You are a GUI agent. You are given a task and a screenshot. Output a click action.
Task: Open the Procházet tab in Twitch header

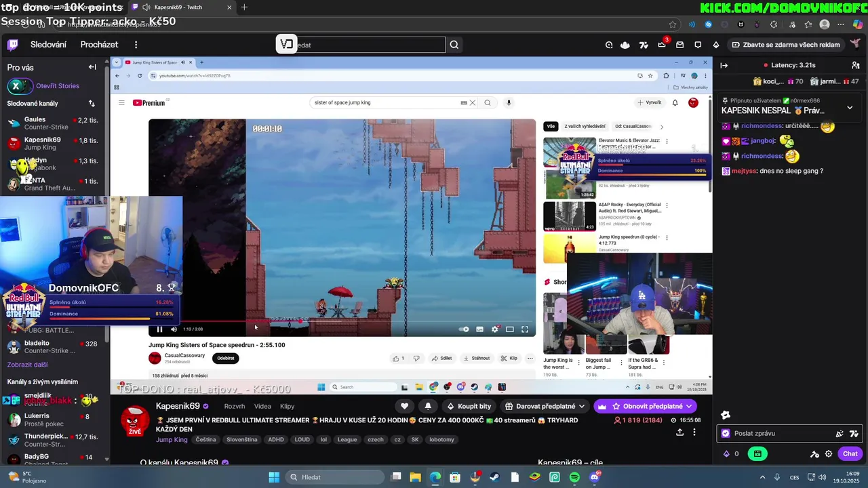[x=99, y=45]
